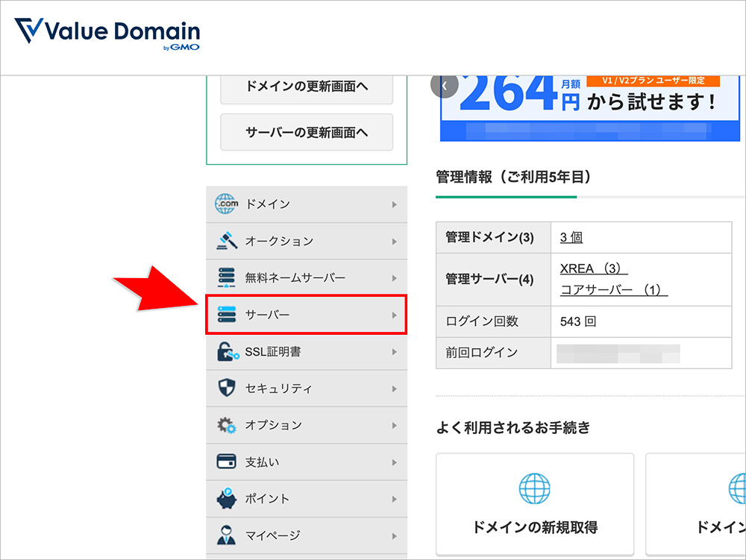Open the ポイント sidebar menu
This screenshot has width=746, height=560.
(x=307, y=499)
